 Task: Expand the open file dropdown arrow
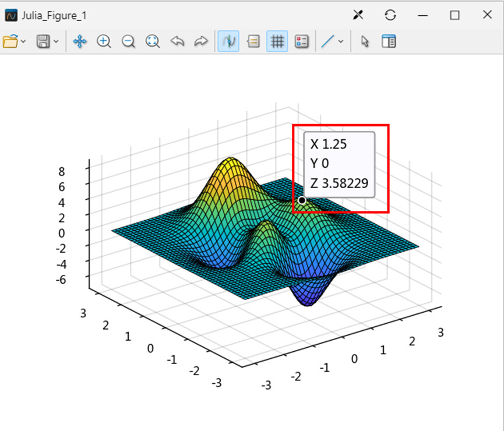click(23, 41)
